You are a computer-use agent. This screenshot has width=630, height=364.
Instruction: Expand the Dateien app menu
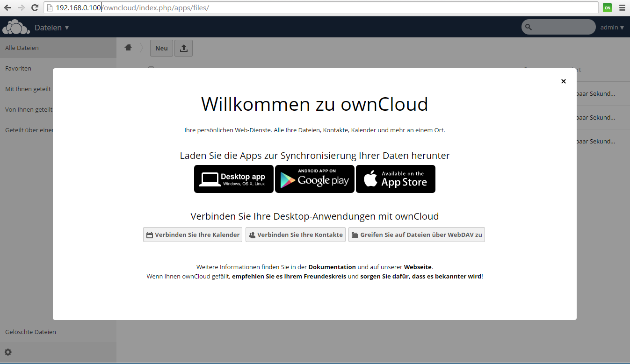coord(52,28)
